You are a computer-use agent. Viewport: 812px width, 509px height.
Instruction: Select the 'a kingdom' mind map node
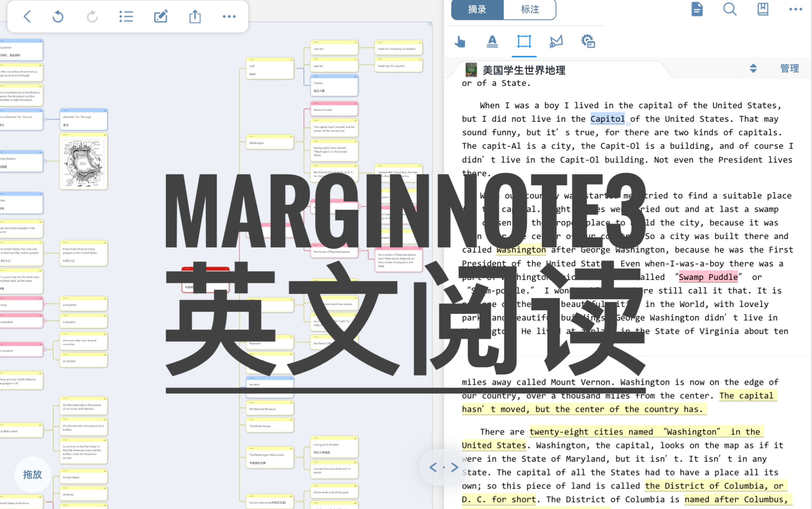tap(84, 304)
